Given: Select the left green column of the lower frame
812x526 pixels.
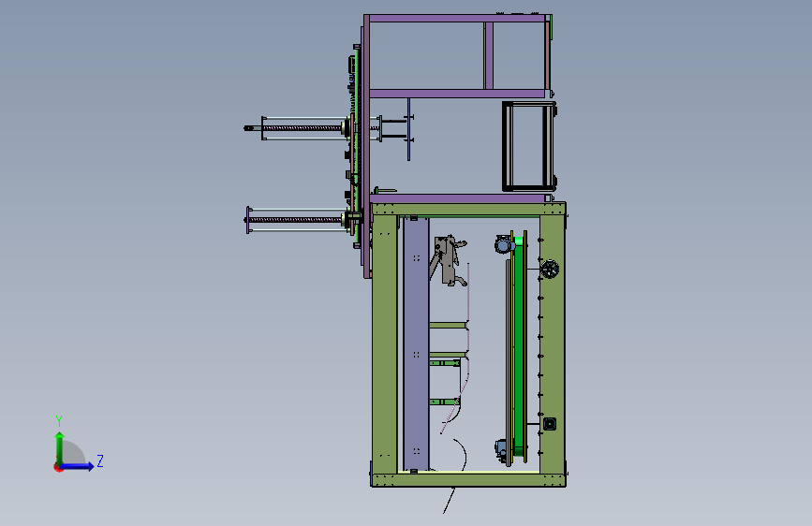Looking at the screenshot, I should pyautogui.click(x=384, y=344).
